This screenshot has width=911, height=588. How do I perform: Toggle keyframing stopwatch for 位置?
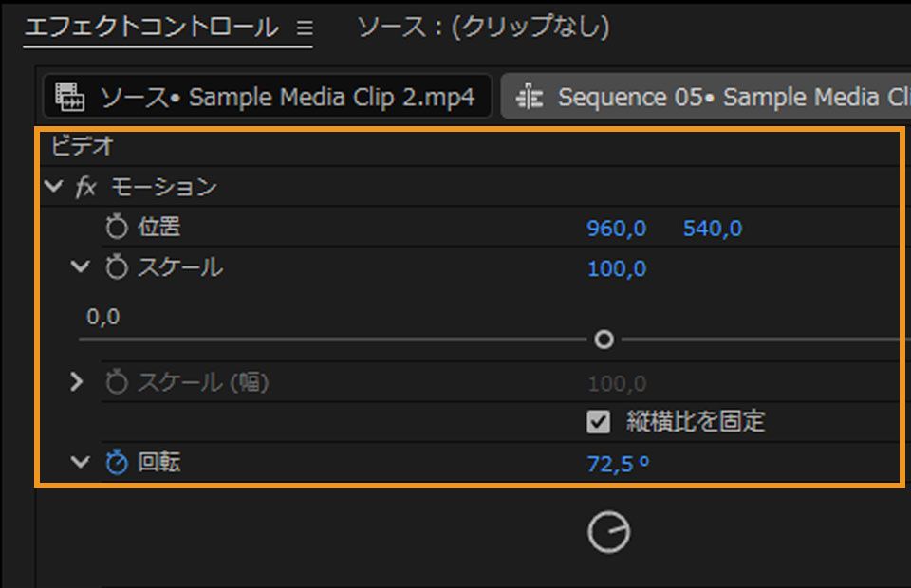114,227
